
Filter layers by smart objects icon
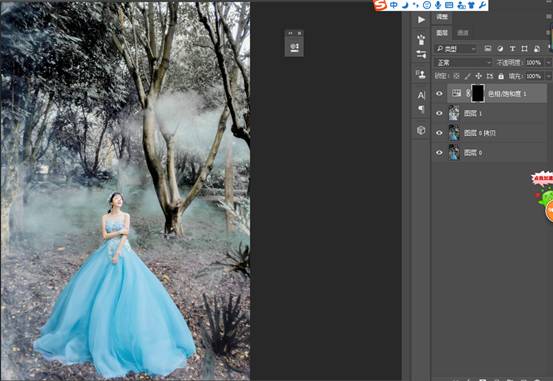pyautogui.click(x=537, y=49)
